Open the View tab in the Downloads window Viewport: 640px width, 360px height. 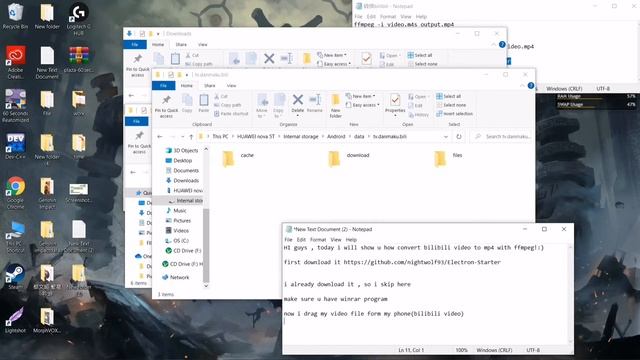point(202,44)
